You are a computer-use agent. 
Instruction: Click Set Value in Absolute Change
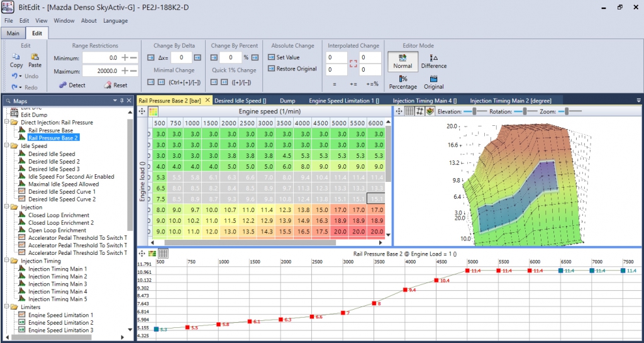click(284, 57)
